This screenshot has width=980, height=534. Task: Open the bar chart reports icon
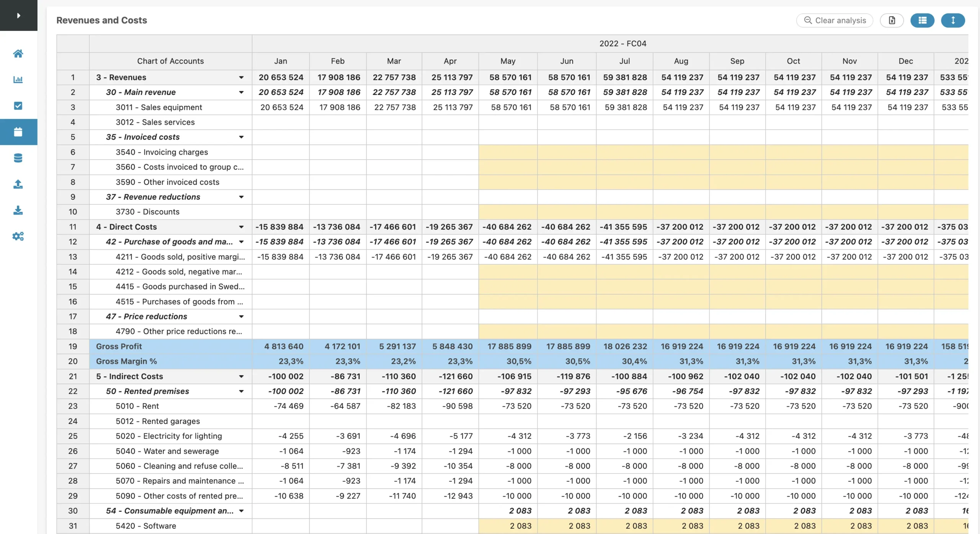click(18, 80)
